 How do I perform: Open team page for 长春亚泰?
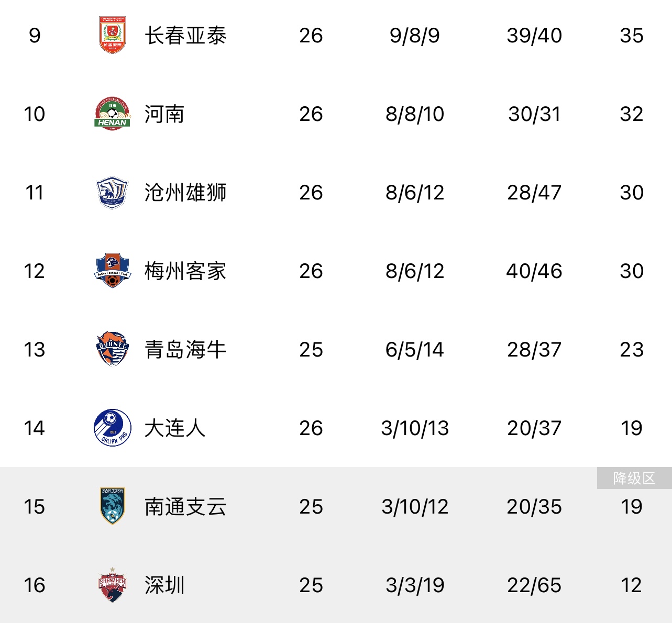(x=185, y=36)
